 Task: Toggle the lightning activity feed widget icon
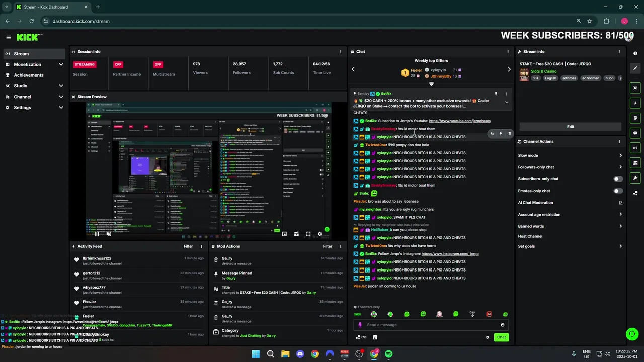[635, 103]
